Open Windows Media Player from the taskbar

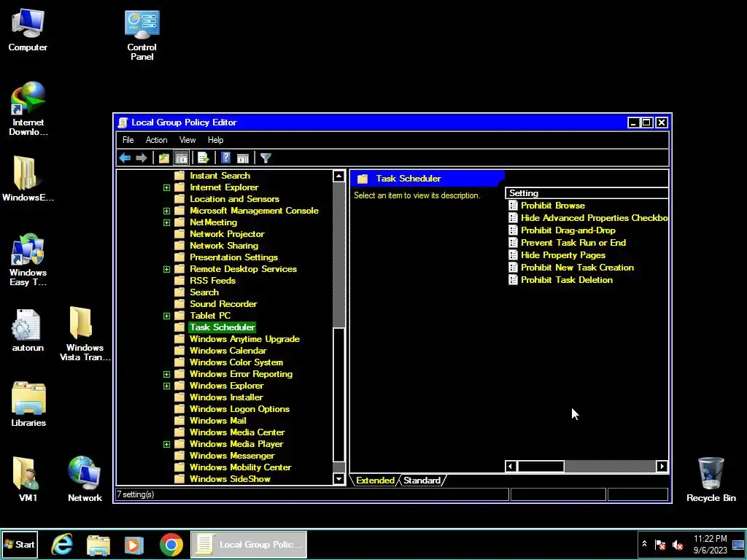click(x=134, y=544)
